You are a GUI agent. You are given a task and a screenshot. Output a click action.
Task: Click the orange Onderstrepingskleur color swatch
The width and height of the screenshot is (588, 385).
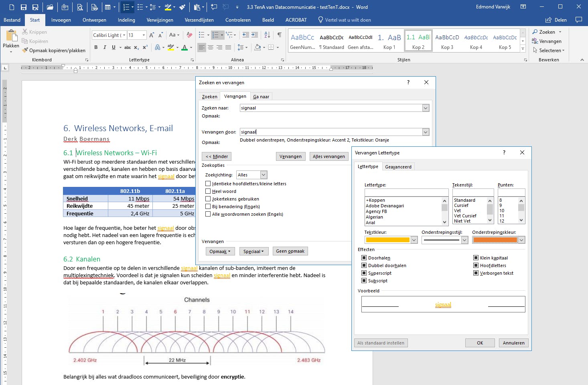[x=495, y=240]
